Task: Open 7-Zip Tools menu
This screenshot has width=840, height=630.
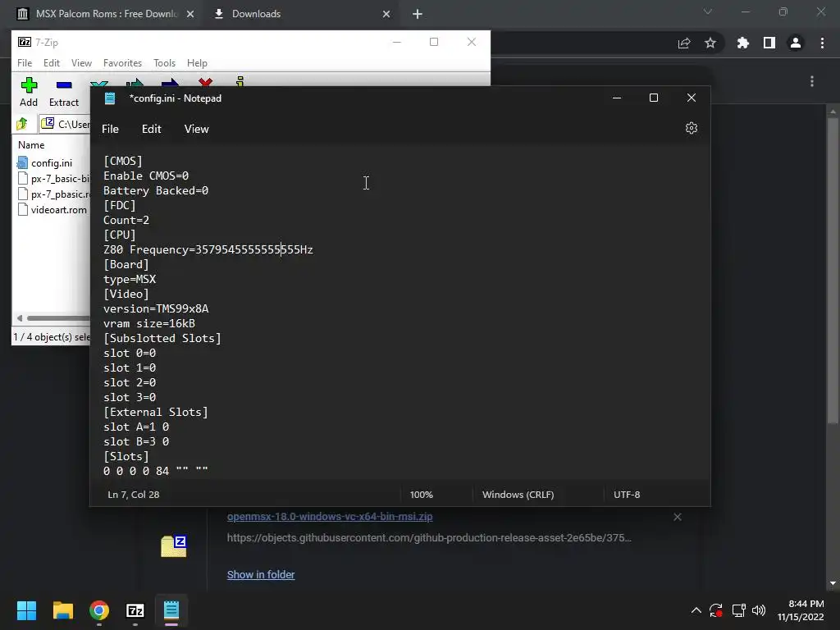Action: (x=164, y=63)
